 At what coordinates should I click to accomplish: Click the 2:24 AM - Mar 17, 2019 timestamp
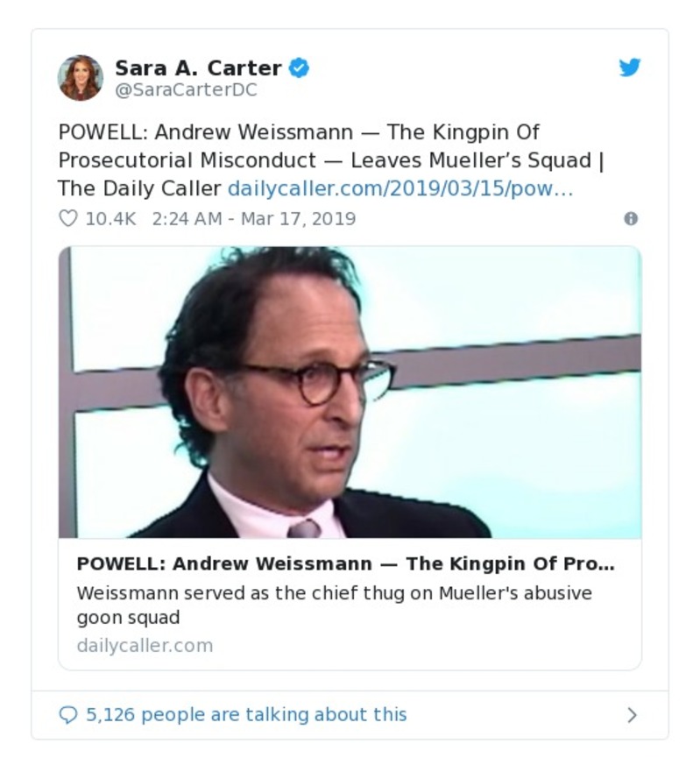pos(253,218)
